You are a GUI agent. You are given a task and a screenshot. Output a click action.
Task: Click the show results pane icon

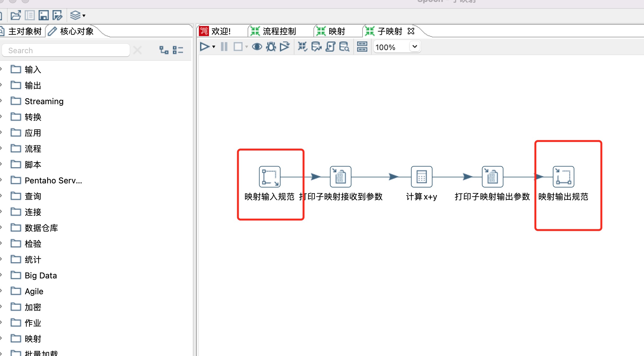point(362,47)
